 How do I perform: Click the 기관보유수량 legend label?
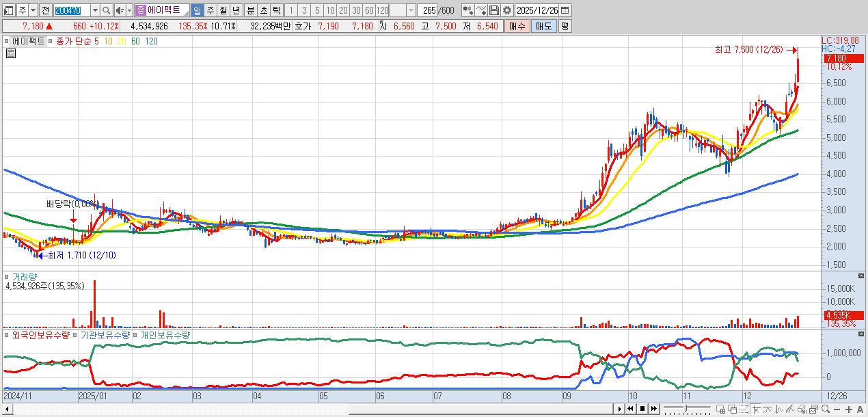pos(105,335)
